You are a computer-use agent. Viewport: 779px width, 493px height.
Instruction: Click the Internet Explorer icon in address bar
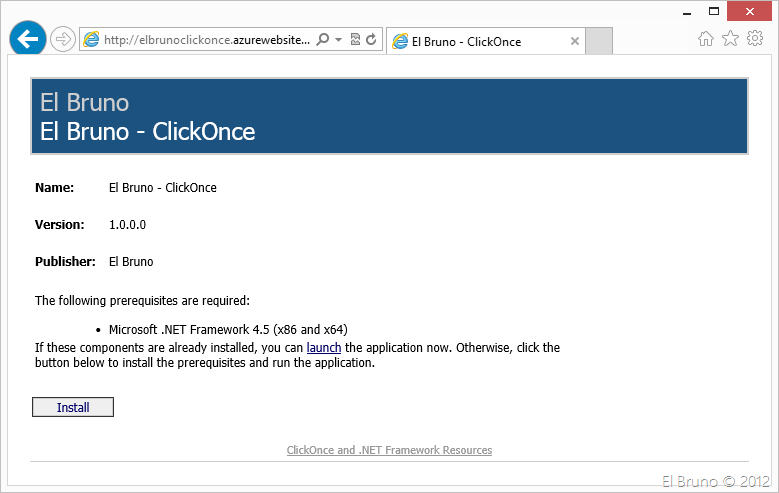coord(92,40)
